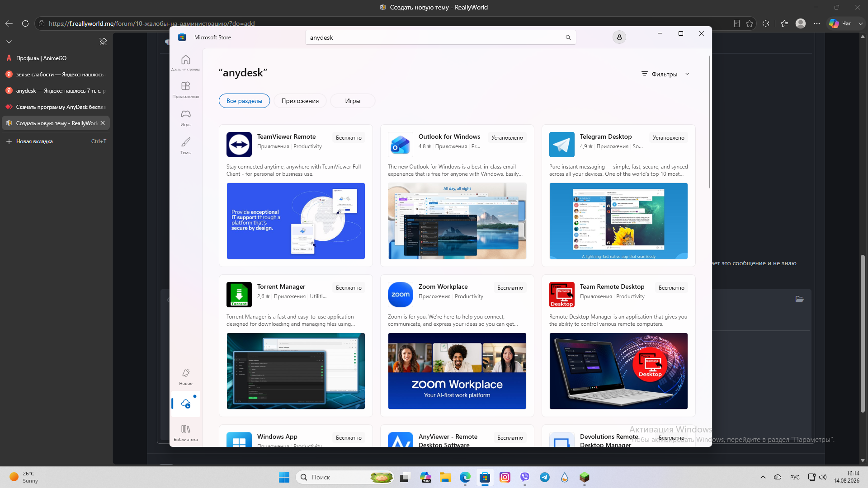Open the Library in Store sidebar
This screenshot has width=868, height=488.
pyautogui.click(x=186, y=432)
